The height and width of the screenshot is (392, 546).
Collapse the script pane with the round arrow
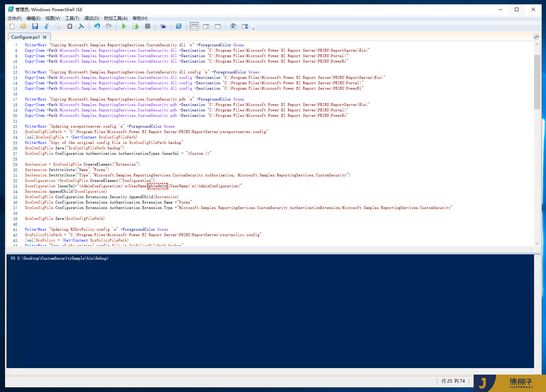click(536, 37)
